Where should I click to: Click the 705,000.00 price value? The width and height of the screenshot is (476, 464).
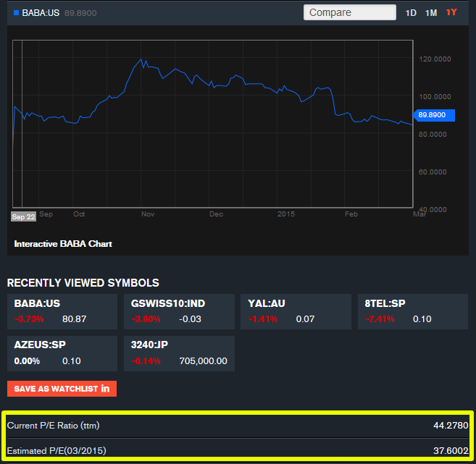[203, 361]
